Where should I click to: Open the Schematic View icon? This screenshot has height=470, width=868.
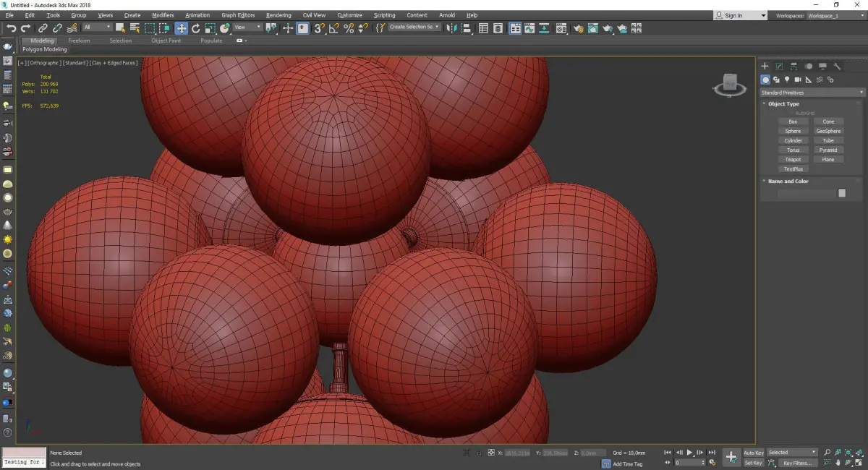point(543,28)
